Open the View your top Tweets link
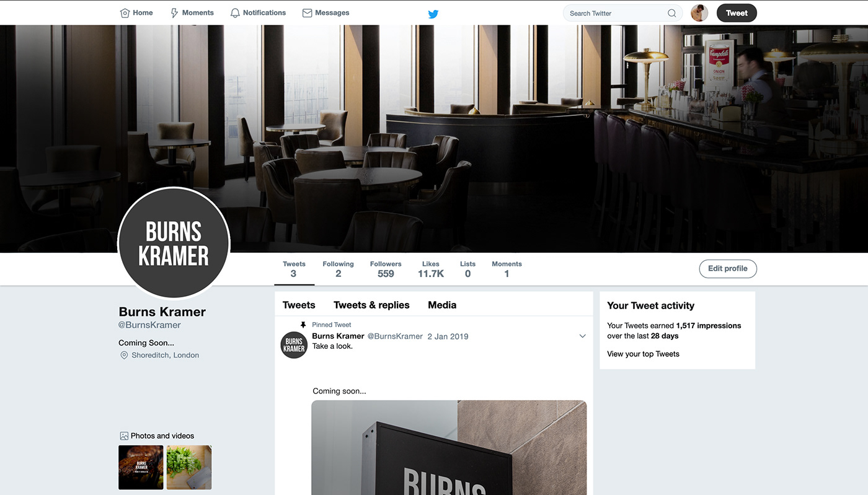The width and height of the screenshot is (868, 495). point(643,354)
